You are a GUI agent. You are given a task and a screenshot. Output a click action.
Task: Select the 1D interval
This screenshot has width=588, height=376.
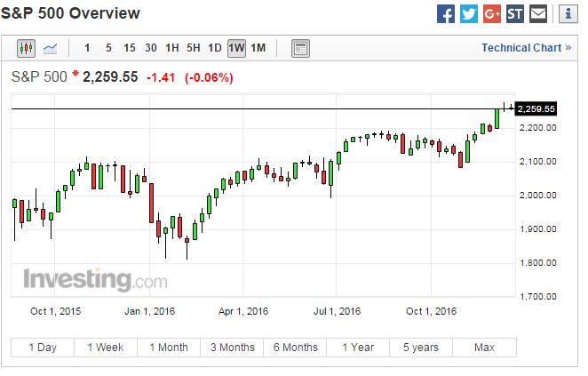[215, 48]
